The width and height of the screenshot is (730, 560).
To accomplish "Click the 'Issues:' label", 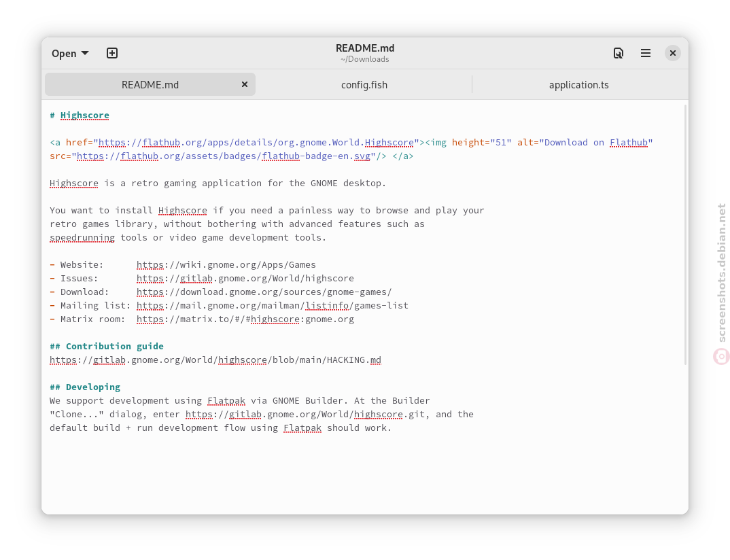I will click(79, 279).
